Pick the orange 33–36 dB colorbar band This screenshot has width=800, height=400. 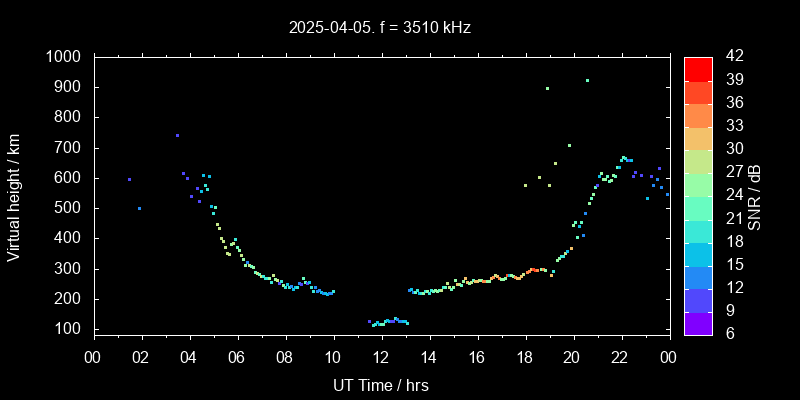pyautogui.click(x=698, y=114)
